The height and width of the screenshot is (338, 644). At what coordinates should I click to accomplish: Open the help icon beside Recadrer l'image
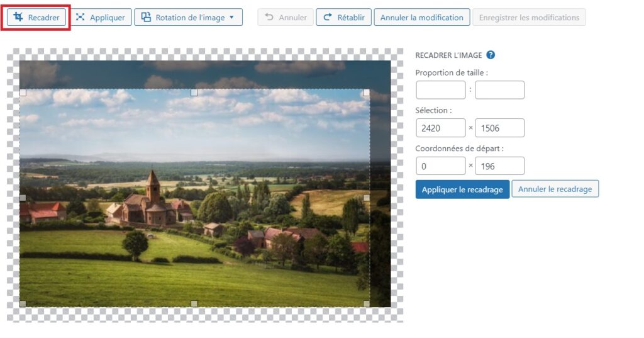coord(491,55)
